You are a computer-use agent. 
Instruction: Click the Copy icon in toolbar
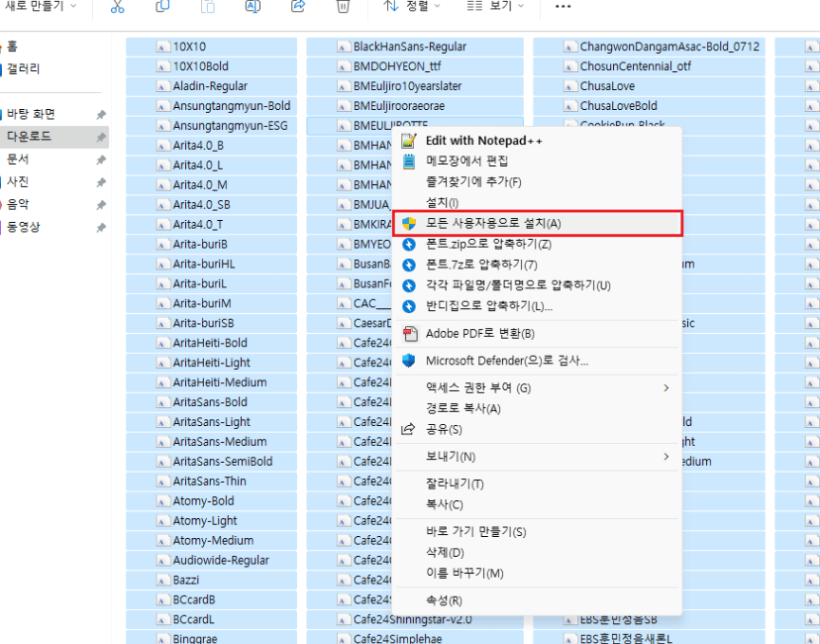point(162,6)
